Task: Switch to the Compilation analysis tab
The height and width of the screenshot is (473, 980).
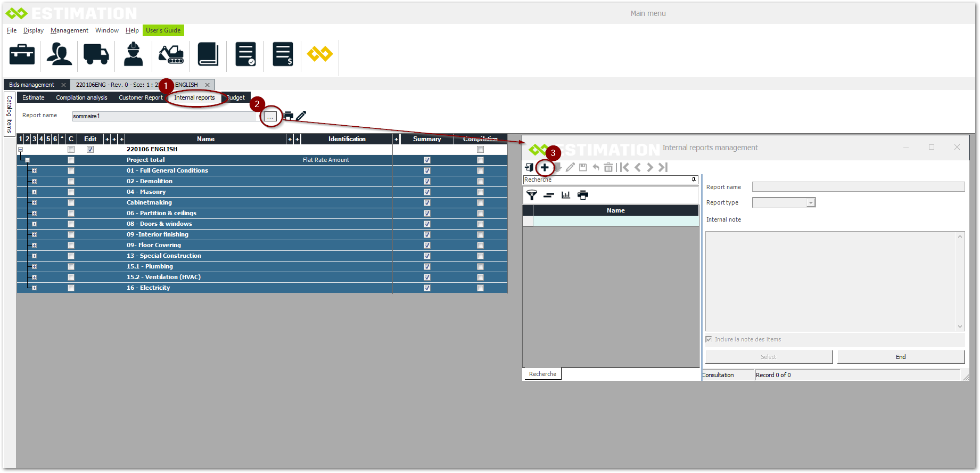Action: coord(81,97)
